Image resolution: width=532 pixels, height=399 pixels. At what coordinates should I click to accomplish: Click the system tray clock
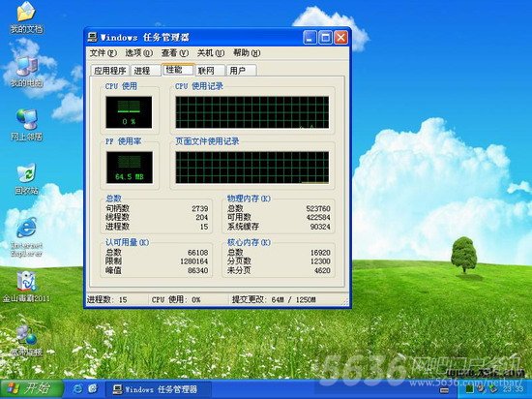click(x=513, y=388)
